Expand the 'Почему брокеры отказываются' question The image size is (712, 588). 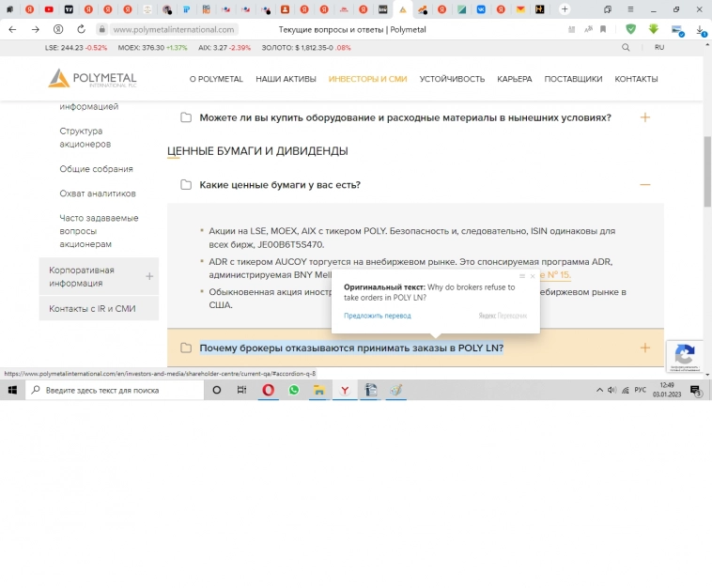pyautogui.click(x=644, y=348)
